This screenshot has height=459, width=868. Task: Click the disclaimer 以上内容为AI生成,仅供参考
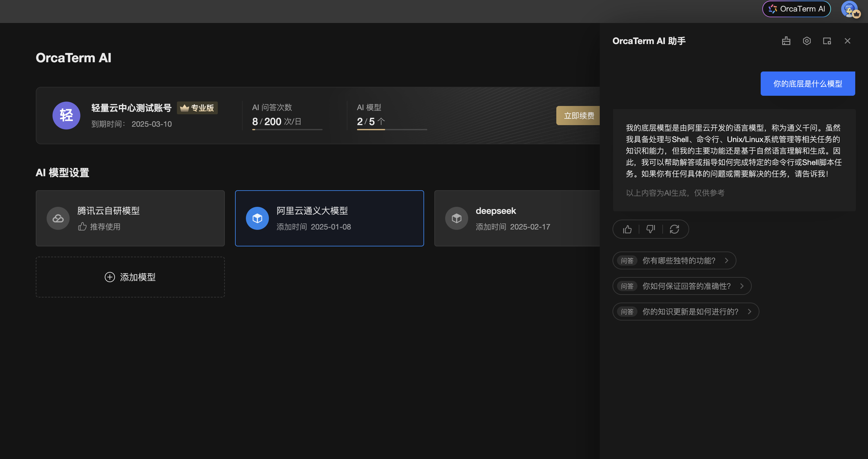pyautogui.click(x=675, y=192)
